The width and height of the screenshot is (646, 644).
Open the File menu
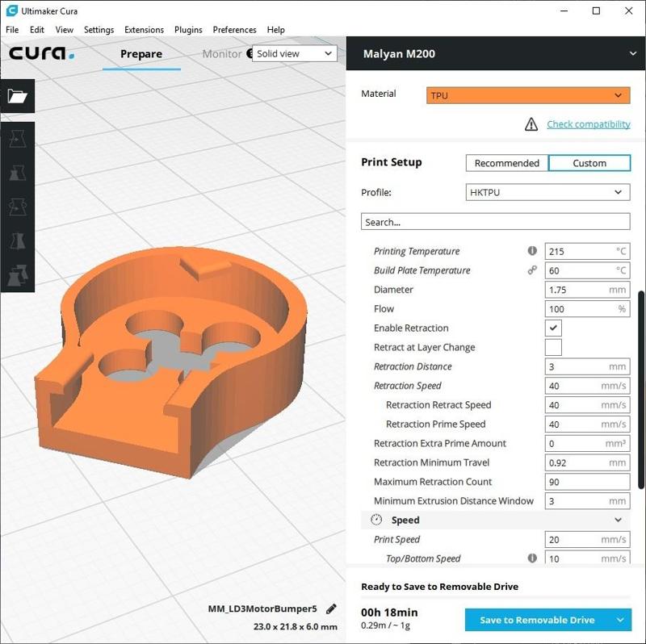pos(12,30)
